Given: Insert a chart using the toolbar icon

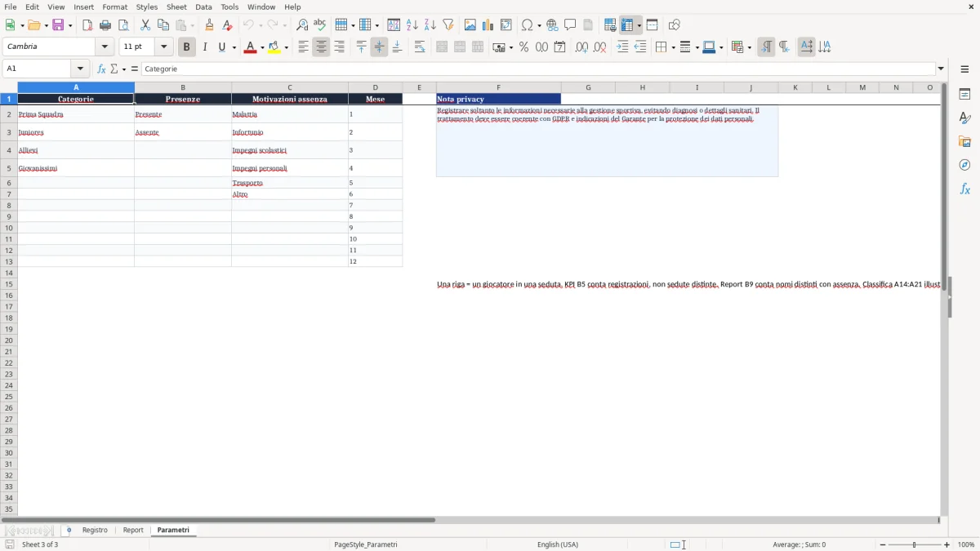Looking at the screenshot, I should point(488,25).
